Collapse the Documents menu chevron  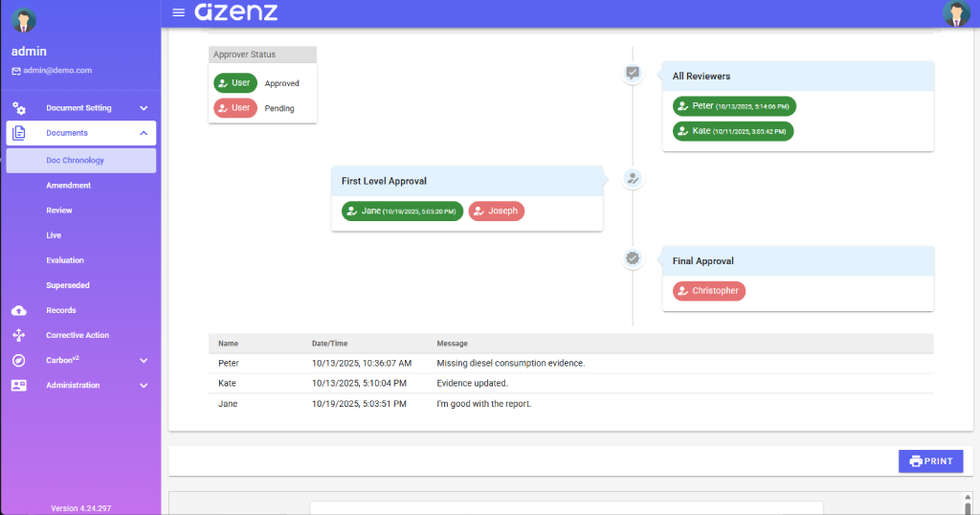[144, 133]
